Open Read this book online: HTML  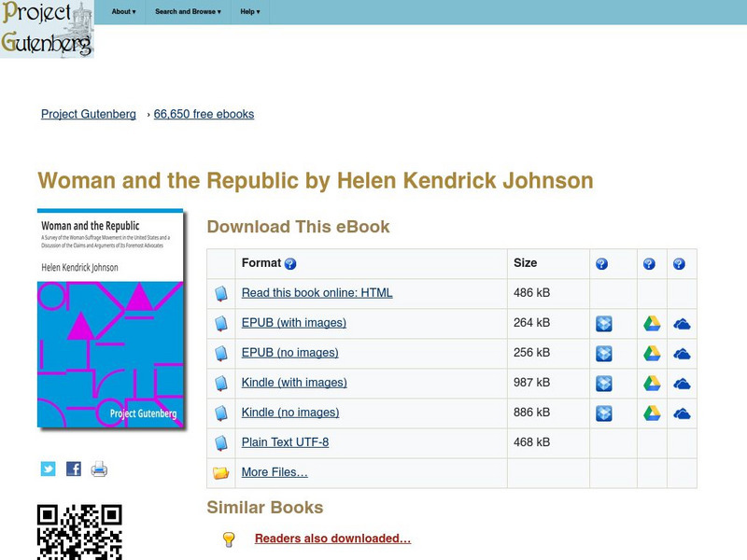point(319,293)
